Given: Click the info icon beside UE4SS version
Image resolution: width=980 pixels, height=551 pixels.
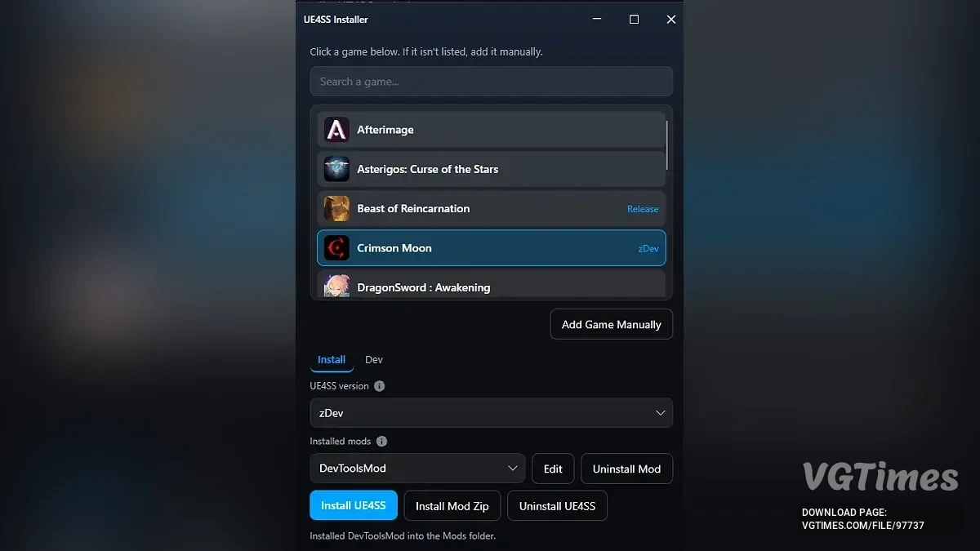Looking at the screenshot, I should pyautogui.click(x=380, y=386).
